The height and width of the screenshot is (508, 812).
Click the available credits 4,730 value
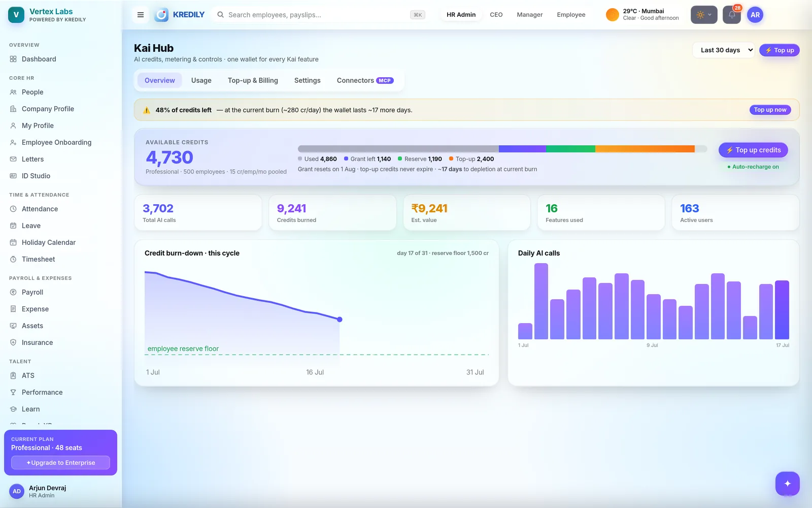pos(170,157)
